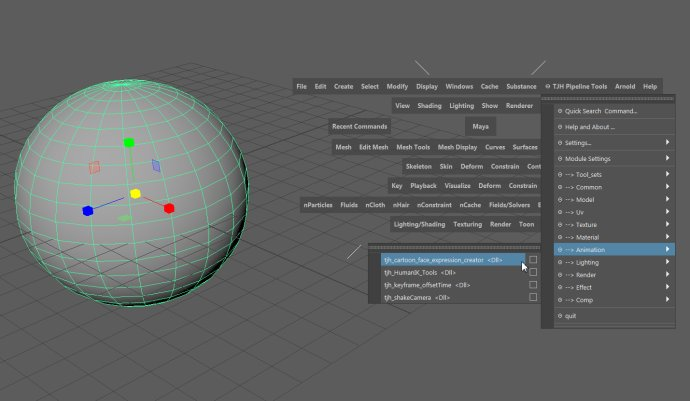Open the nCache menu
This screenshot has width=690, height=401.
470,205
